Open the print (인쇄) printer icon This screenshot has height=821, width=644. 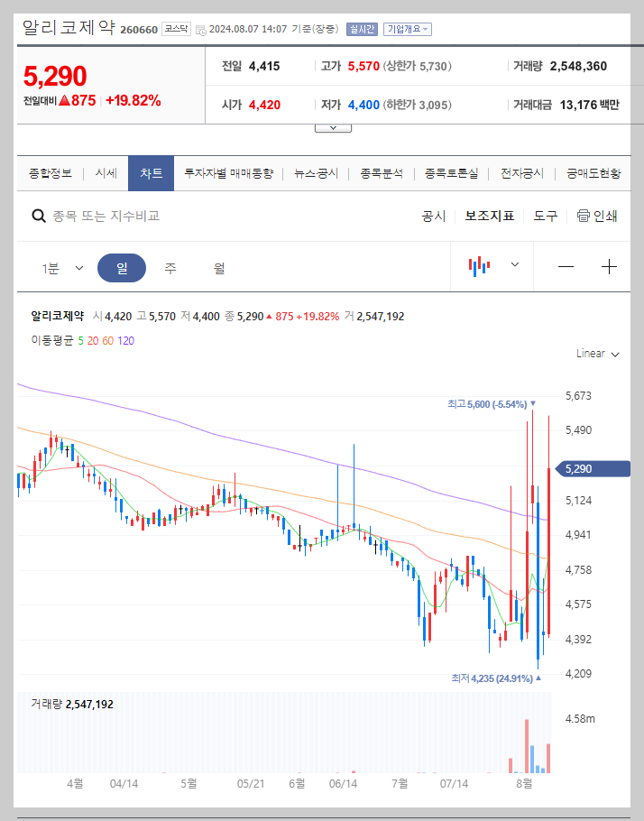600,216
